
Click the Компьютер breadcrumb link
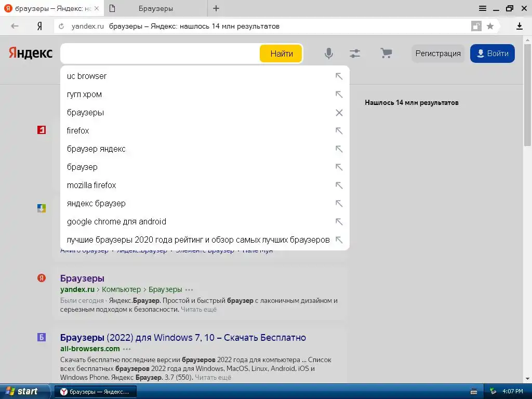pyautogui.click(x=121, y=289)
